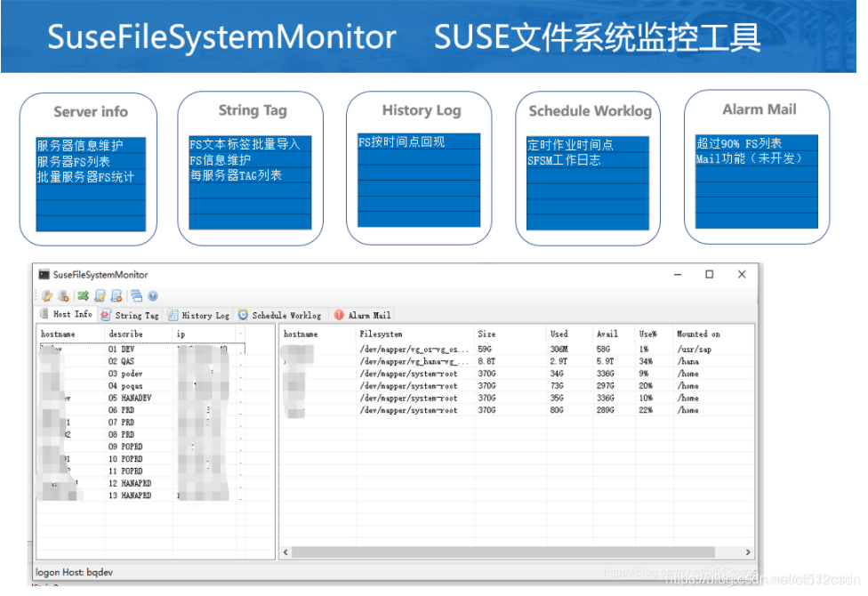Click FS文本标签批量导入 in String Tag box
The width and height of the screenshot is (868, 596).
[x=245, y=144]
